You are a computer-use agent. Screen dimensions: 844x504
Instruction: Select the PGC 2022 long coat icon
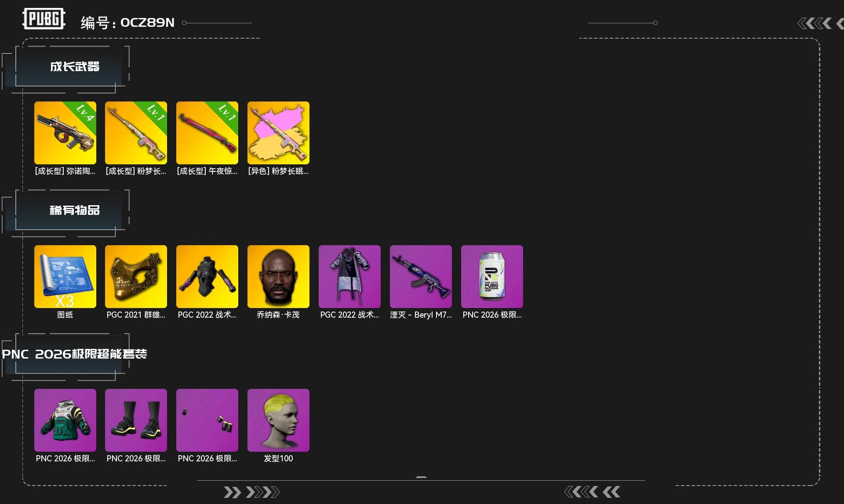coord(349,276)
